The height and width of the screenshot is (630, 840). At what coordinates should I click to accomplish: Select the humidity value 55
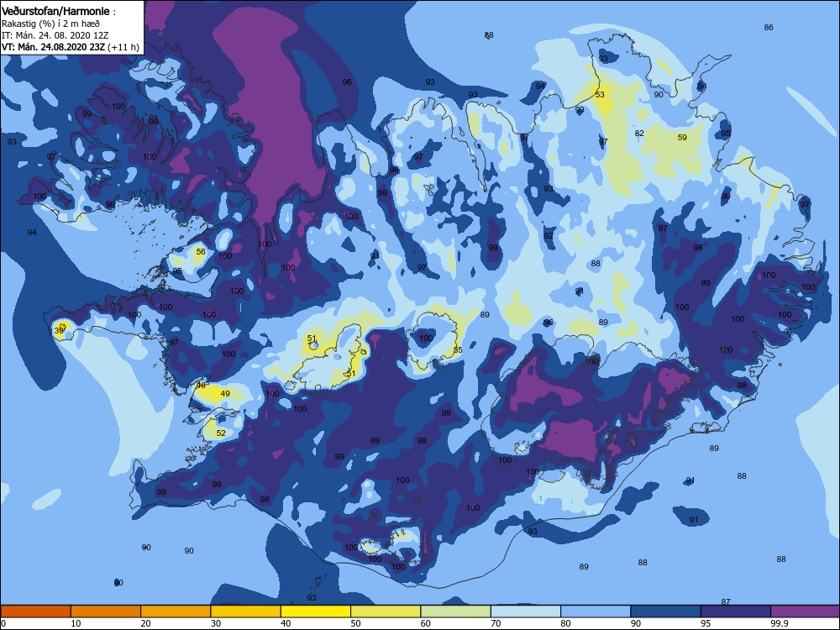[458, 349]
